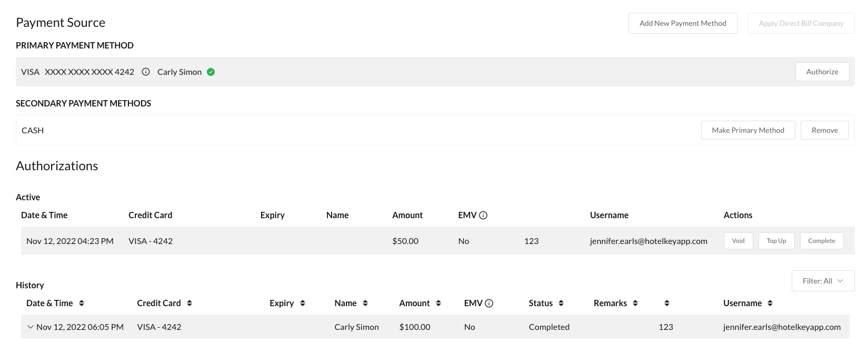Authorize the primary VISA card

(822, 72)
